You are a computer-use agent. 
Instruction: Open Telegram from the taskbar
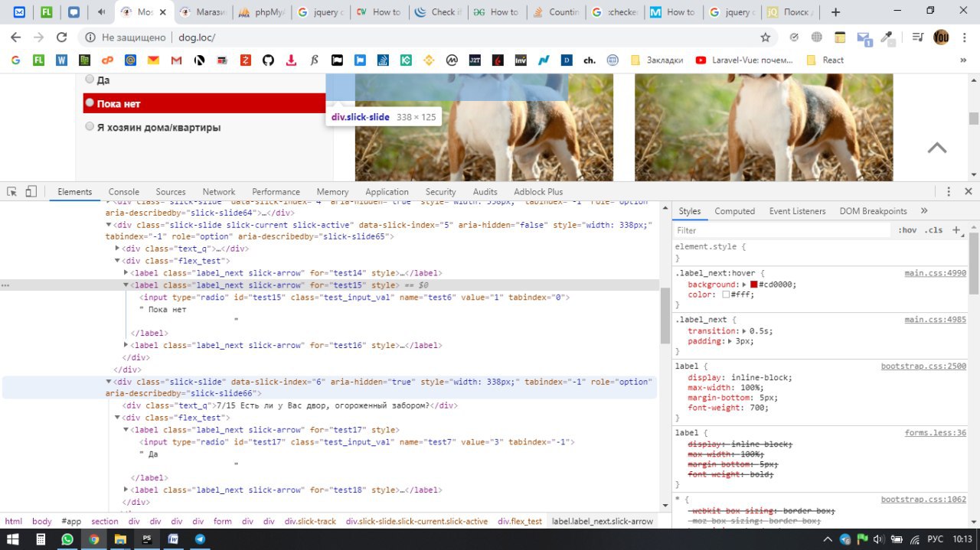(200, 539)
